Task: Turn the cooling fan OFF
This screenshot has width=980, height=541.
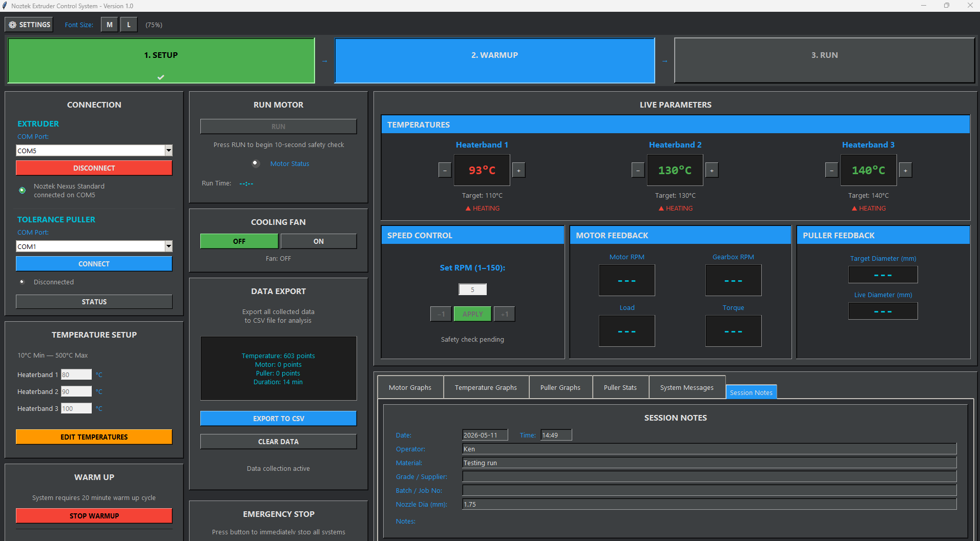Action: point(239,241)
